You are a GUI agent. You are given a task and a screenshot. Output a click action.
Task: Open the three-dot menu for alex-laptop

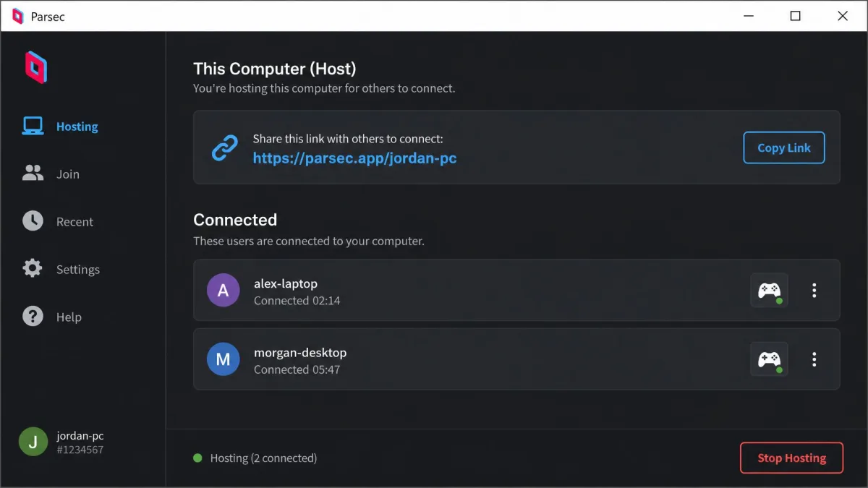tap(814, 291)
